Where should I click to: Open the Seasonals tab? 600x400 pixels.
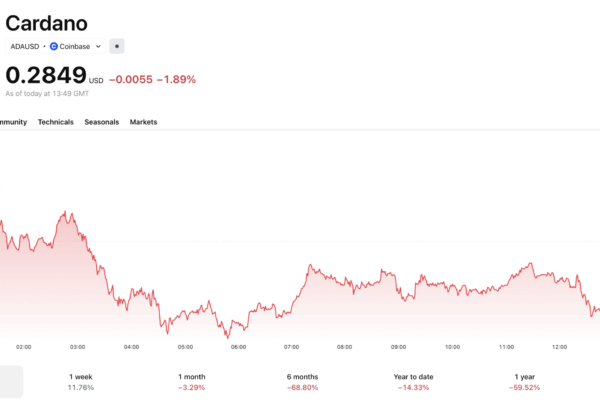point(101,122)
